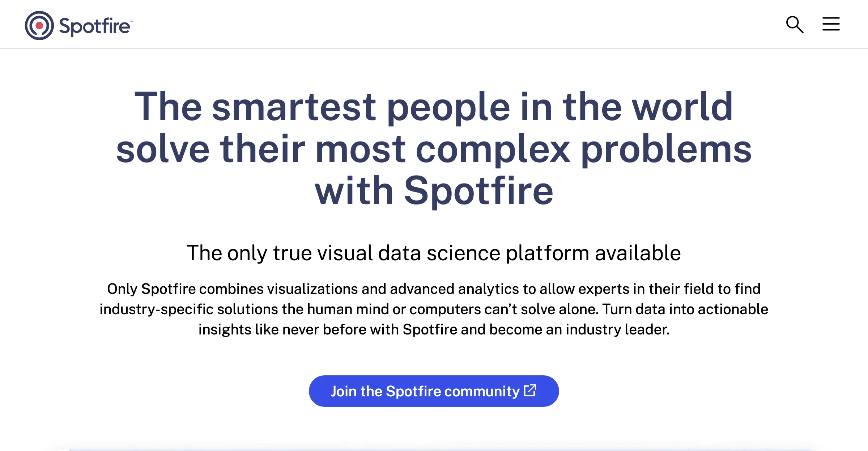Click paragraph line starting "industry-specific solutions"
Screen dimensions: 868x451
coord(434,309)
